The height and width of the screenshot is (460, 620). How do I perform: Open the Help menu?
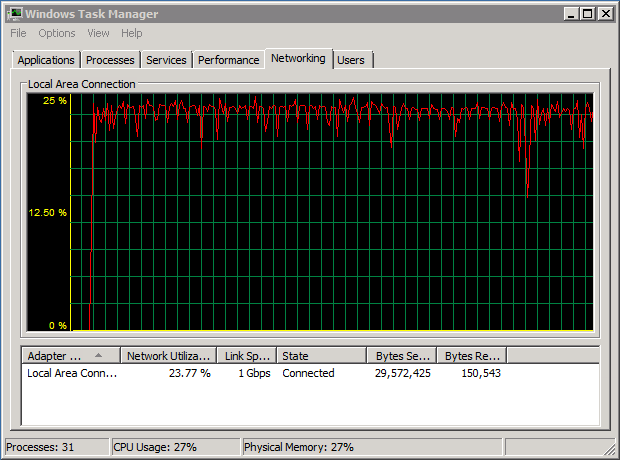click(x=132, y=33)
